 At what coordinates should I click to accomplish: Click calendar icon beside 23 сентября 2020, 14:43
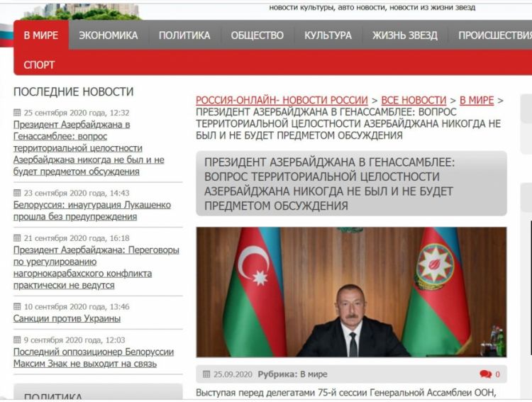18,193
